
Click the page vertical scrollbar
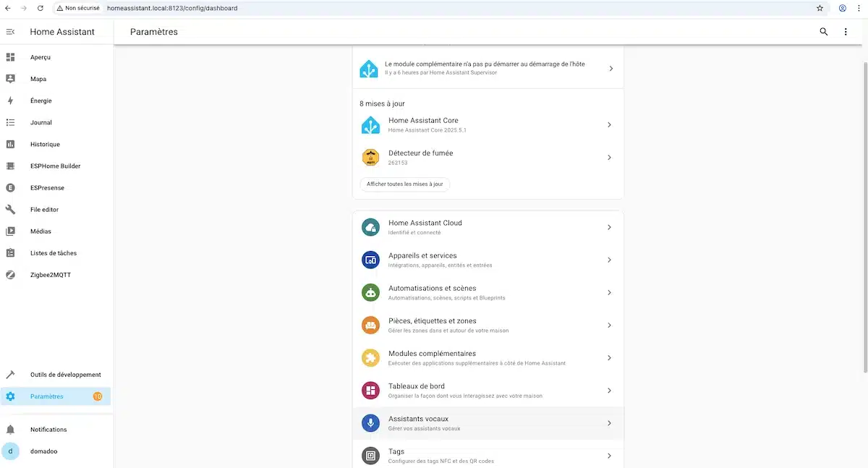(864, 217)
